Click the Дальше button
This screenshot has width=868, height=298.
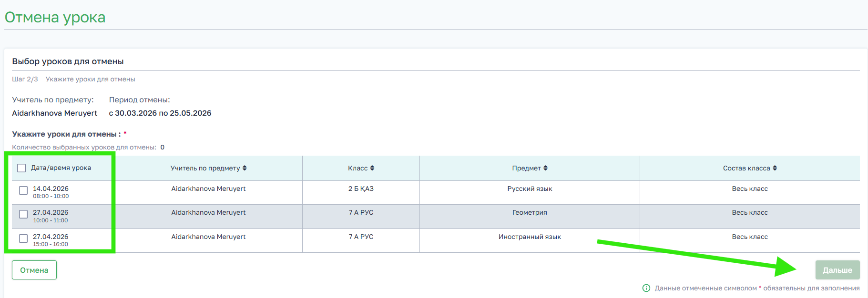point(837,270)
